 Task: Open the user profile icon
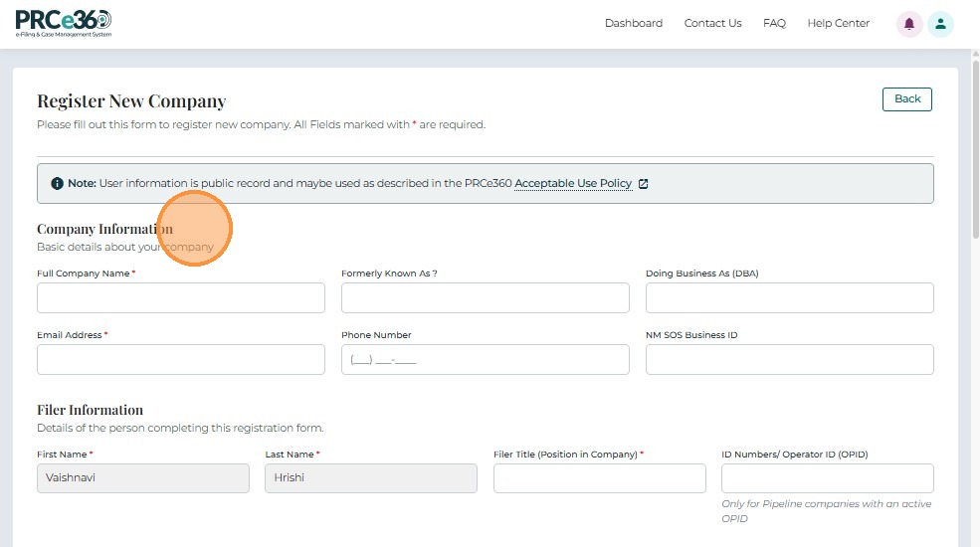tap(940, 24)
